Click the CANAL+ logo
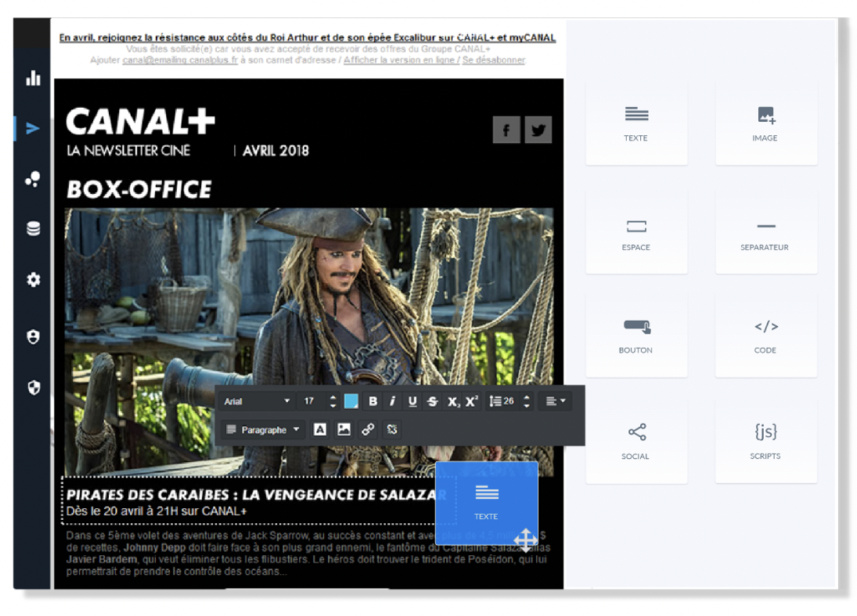The height and width of the screenshot is (616, 857). 140,121
